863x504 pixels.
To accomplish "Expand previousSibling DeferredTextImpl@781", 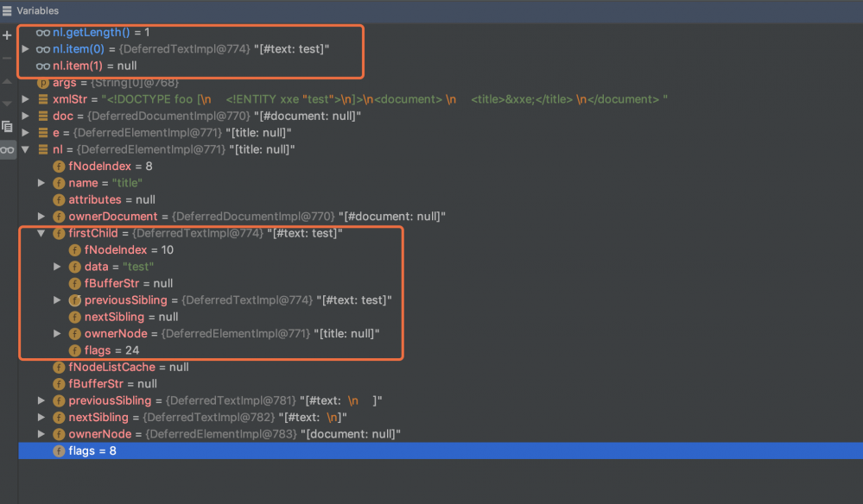I will click(41, 400).
